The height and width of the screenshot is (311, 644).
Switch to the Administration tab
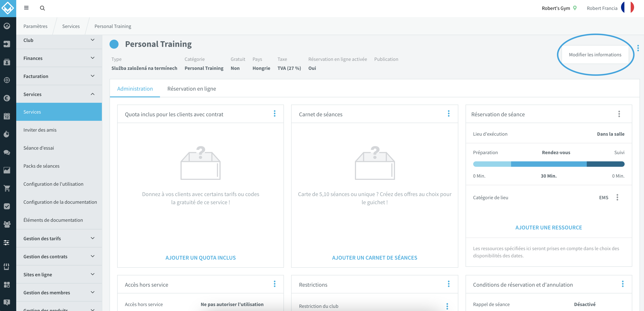135,89
